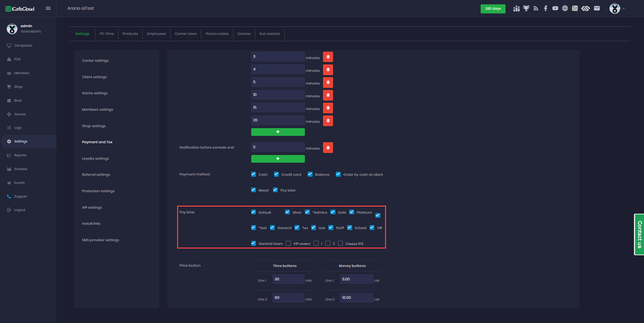Click the 280 days license button
This screenshot has width=644, height=323.
pos(493,9)
